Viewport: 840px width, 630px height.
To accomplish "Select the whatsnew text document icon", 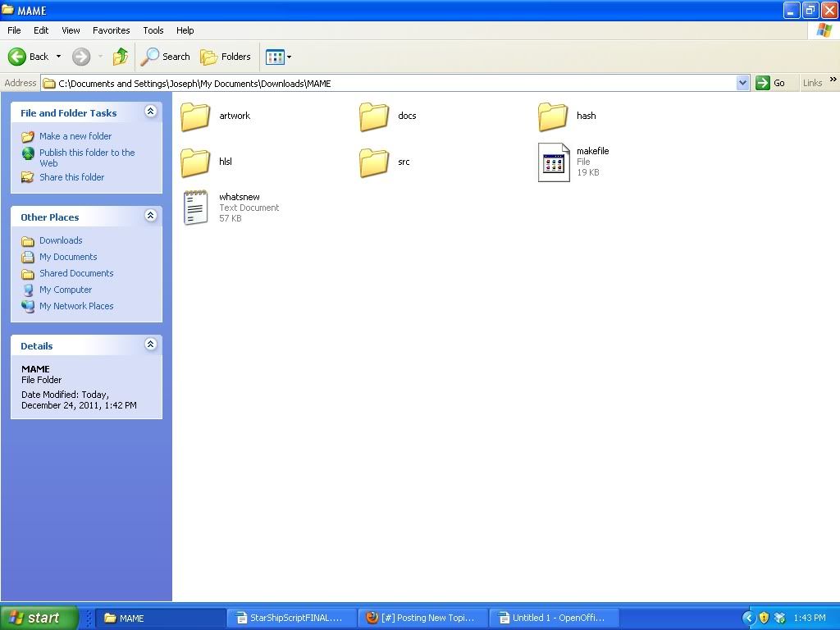I will coord(195,208).
